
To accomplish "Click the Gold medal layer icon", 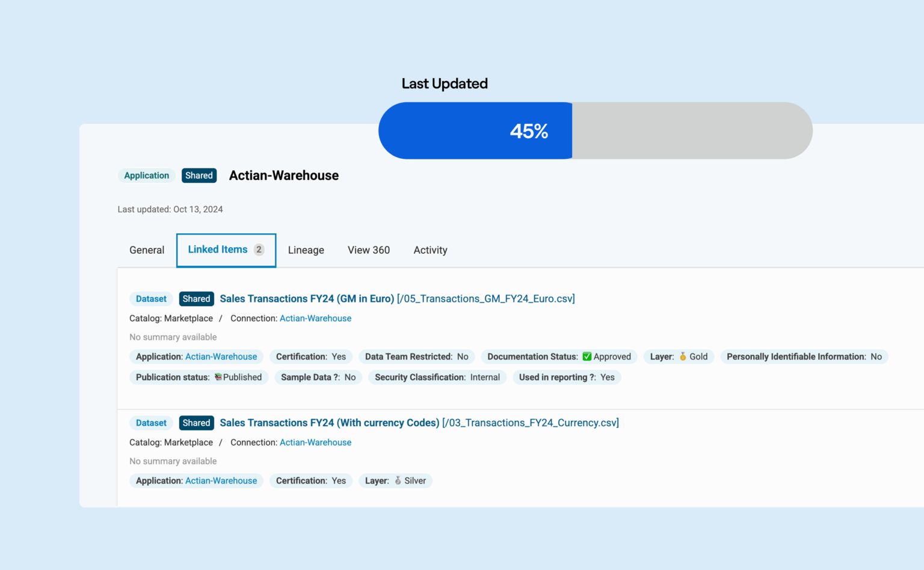I will pos(683,357).
